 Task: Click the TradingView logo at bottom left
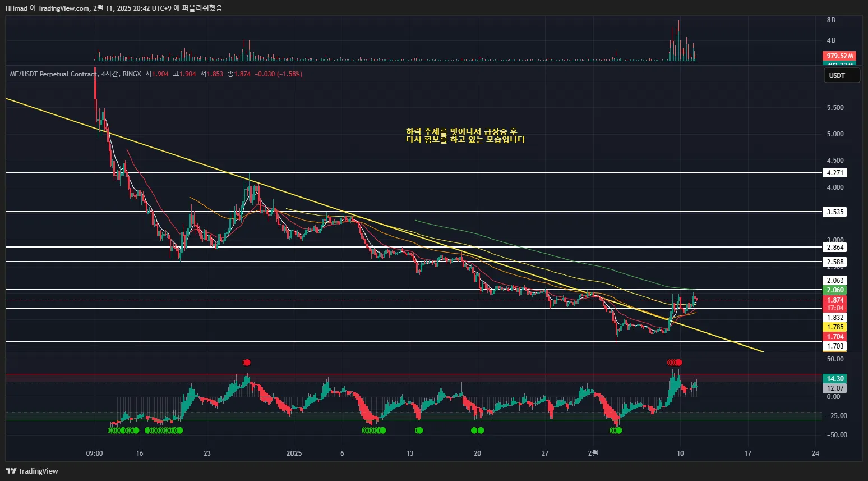point(32,471)
